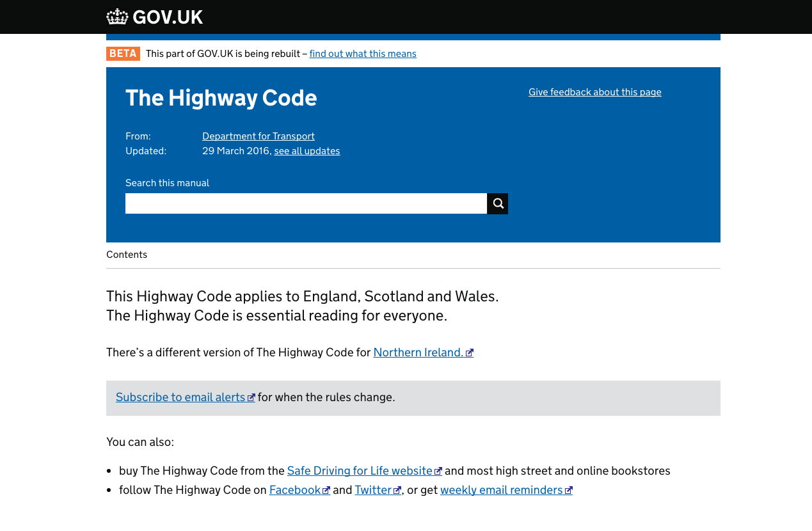Viewport: 812px width, 531px height.
Task: Open the Northern Ireland Highway Code version
Action: point(417,352)
